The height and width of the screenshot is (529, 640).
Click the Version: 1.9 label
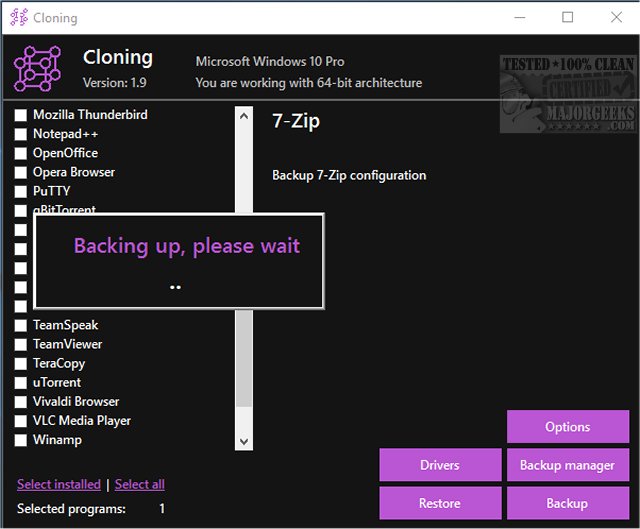pyautogui.click(x=115, y=83)
